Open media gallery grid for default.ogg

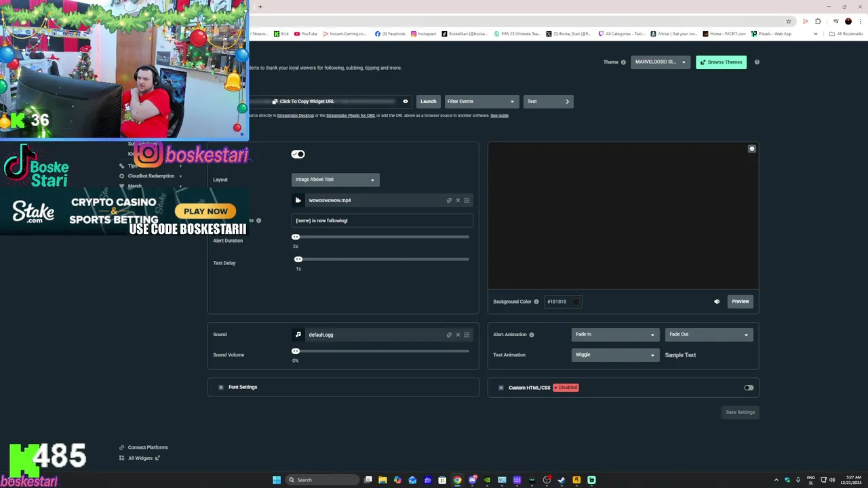(x=467, y=335)
